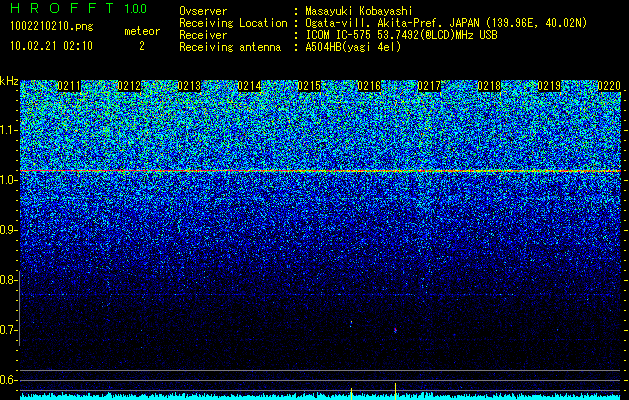This screenshot has height=400, width=629.
Task: Click the 1.0 kHz axis label
Action: [8, 180]
